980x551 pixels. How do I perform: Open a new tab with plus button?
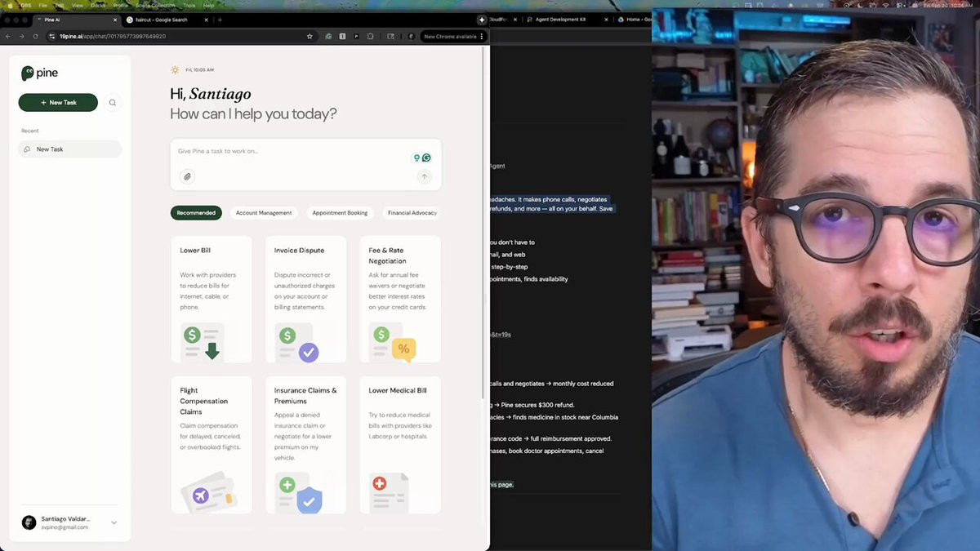coord(220,19)
